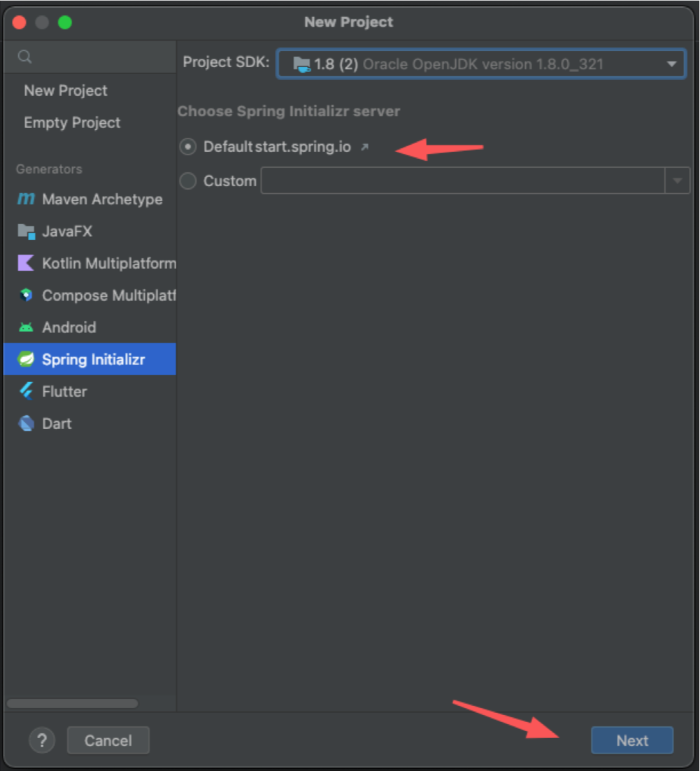
Task: Cancel the New Project dialog
Action: (108, 740)
